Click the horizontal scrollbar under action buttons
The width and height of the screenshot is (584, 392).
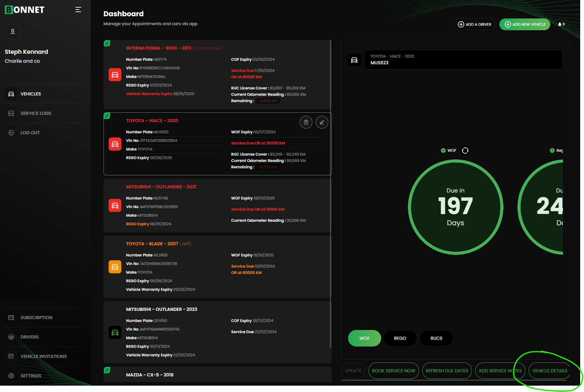point(454,380)
